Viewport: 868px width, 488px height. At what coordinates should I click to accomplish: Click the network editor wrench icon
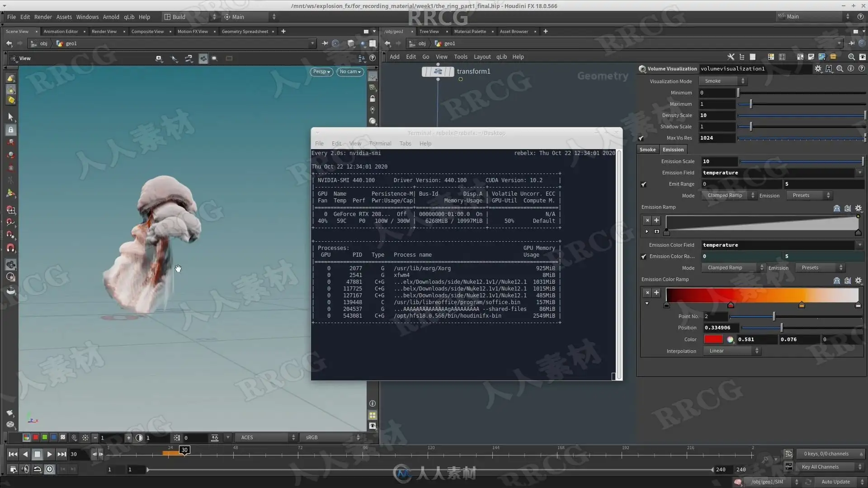pos(731,57)
